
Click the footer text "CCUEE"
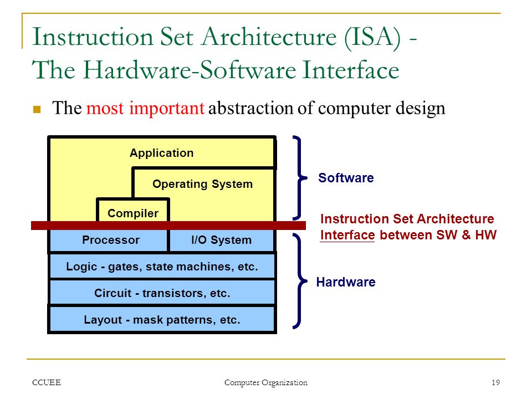(x=47, y=382)
